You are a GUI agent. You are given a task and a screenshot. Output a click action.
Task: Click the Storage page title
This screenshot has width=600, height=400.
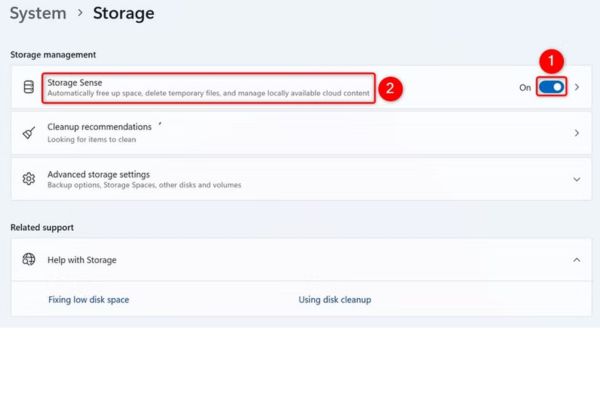click(124, 14)
